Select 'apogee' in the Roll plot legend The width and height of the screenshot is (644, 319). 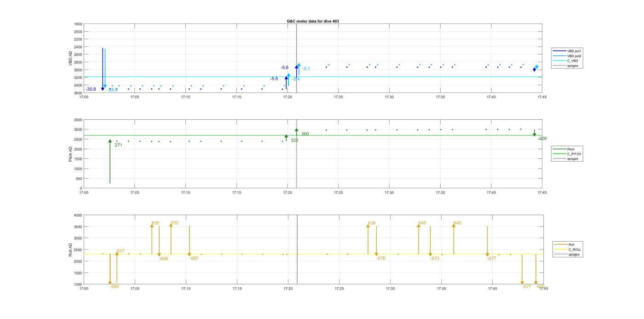[568, 255]
